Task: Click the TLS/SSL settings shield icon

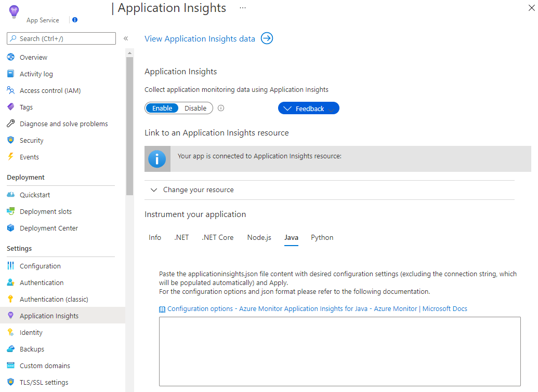Action: click(x=10, y=382)
